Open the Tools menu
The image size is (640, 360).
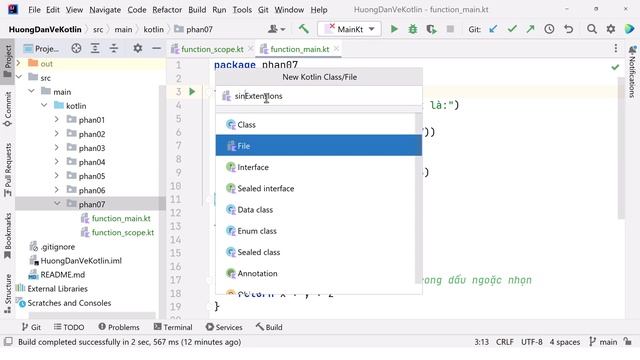coord(242,9)
